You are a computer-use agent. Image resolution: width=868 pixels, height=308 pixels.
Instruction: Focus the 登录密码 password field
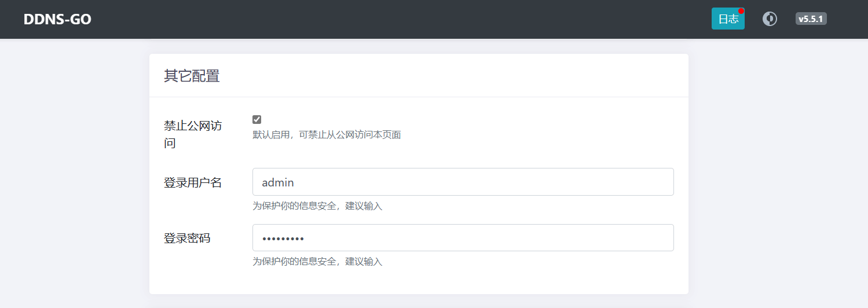(463, 238)
